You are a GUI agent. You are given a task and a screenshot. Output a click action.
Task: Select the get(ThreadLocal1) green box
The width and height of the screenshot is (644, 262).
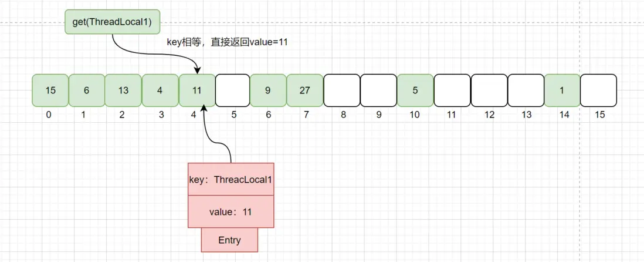coord(112,23)
